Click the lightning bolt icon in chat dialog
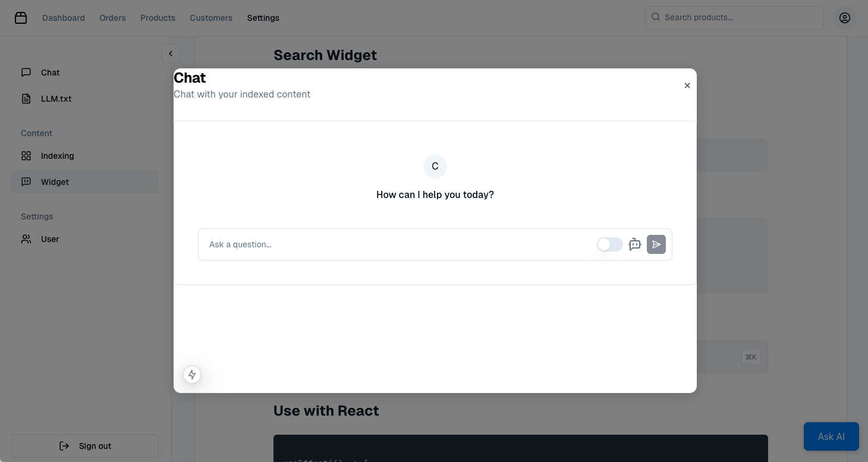This screenshot has width=868, height=462. [x=192, y=375]
